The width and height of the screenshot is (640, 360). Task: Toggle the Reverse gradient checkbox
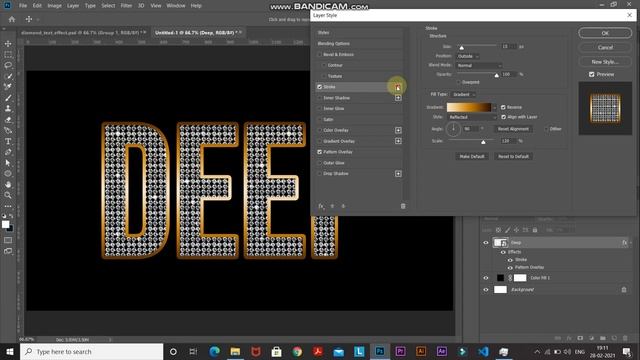(503, 107)
